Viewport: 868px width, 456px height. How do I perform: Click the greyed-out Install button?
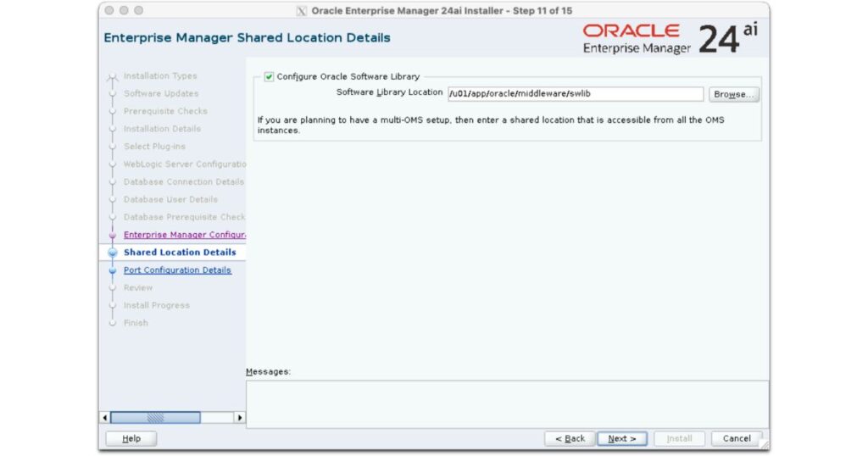pos(679,438)
